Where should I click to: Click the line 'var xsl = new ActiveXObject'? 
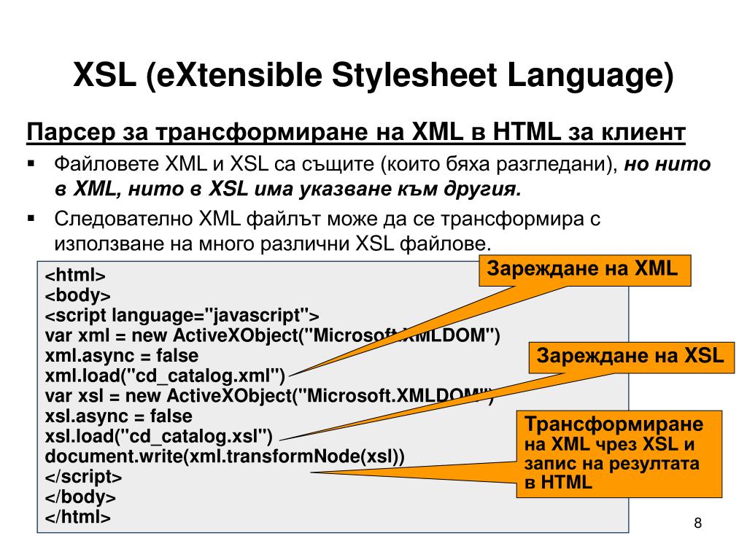tap(269, 396)
